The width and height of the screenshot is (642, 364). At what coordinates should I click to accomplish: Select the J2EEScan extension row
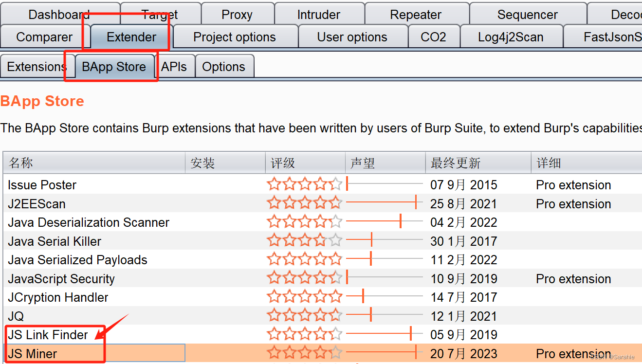pos(323,203)
